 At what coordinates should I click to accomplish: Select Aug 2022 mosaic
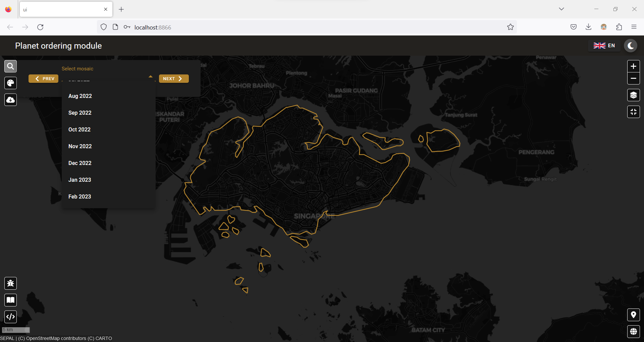pos(108,96)
